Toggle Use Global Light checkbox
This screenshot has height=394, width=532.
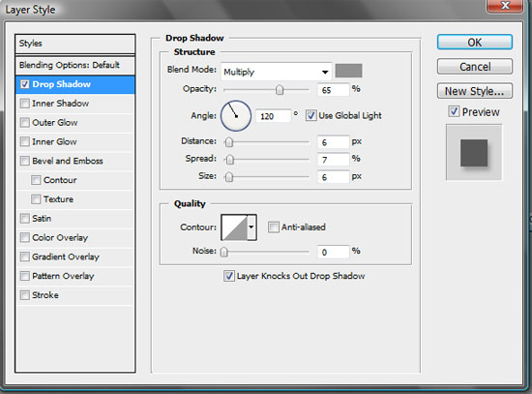coord(310,115)
